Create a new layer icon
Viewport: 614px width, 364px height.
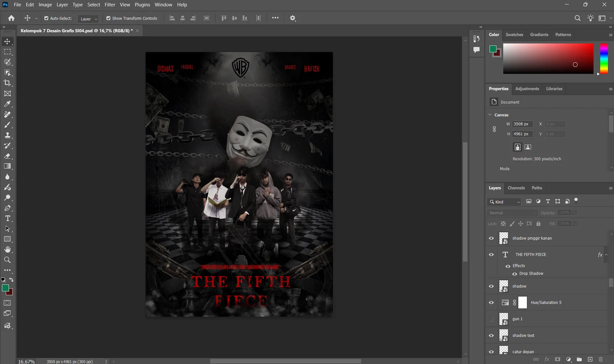[590, 359]
